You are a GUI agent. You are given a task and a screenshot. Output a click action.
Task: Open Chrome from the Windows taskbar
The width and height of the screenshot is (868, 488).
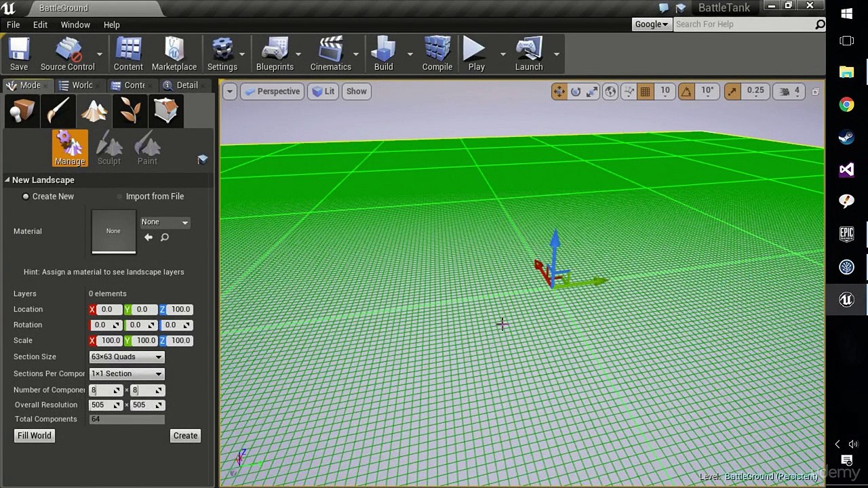(x=846, y=104)
